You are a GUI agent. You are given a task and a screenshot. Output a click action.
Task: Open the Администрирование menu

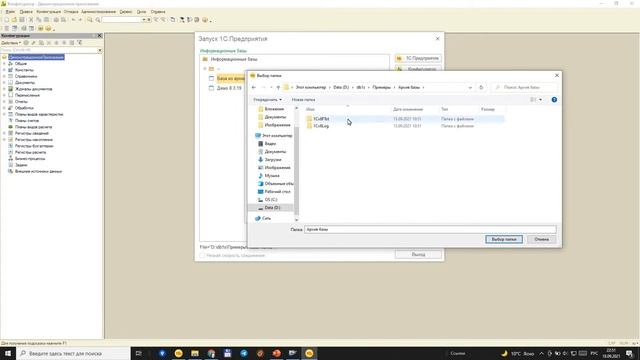98,12
